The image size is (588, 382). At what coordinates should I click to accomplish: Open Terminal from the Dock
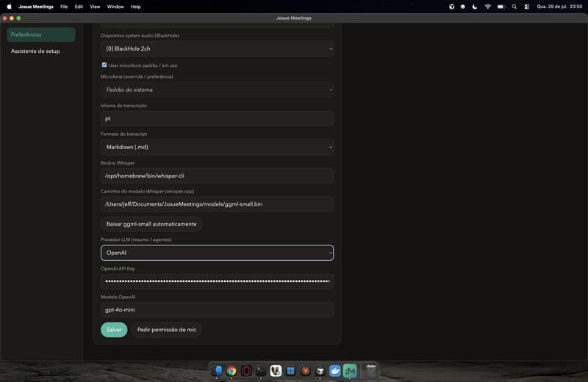[x=261, y=371]
